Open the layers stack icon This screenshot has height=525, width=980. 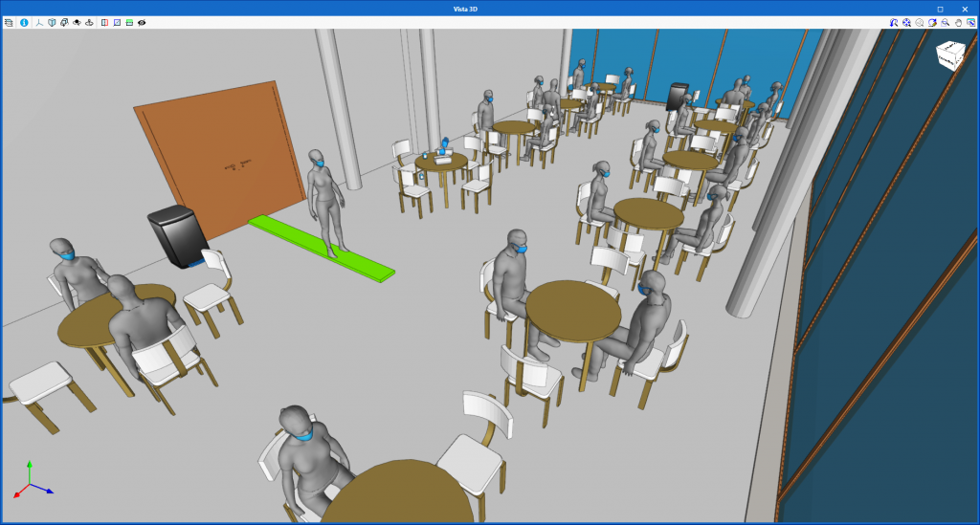pyautogui.click(x=9, y=23)
